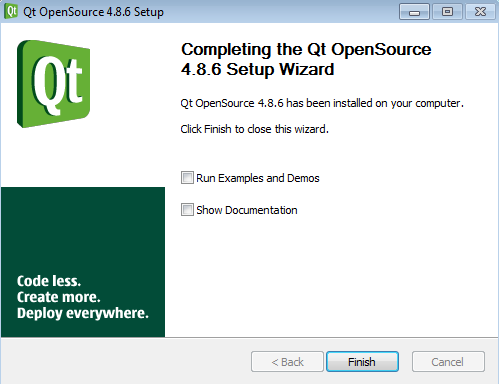The image size is (499, 384).
Task: Close the Qt Setup window with X
Action: point(480,12)
